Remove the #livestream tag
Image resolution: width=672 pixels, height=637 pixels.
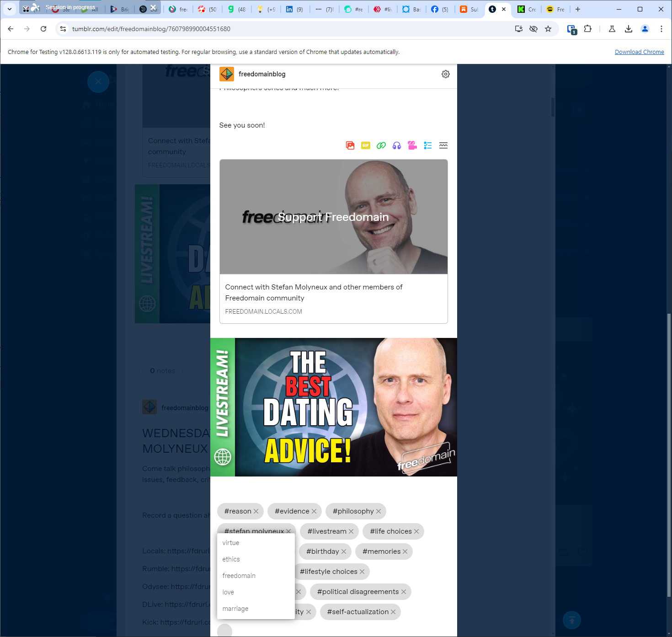(351, 531)
